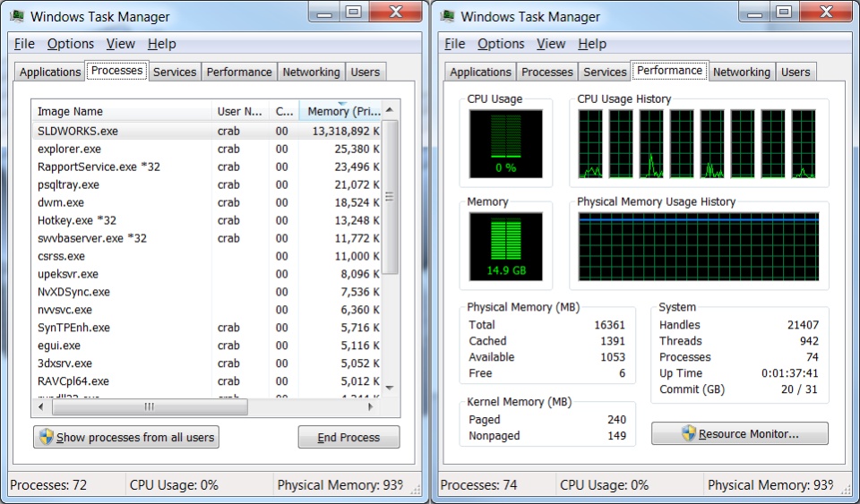Sort by CPU column header
Image resolution: width=860 pixels, height=504 pixels.
[x=284, y=111]
